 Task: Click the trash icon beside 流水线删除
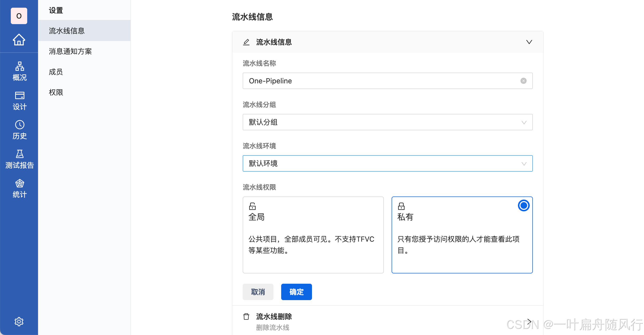246,317
